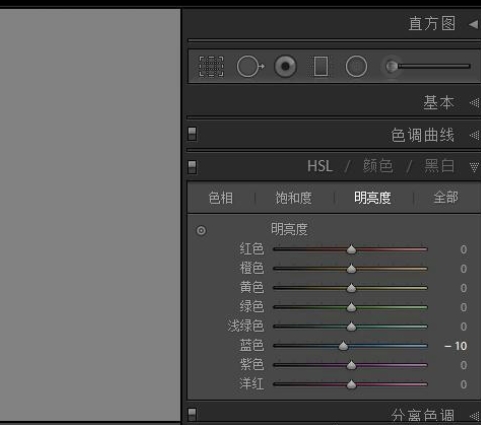Toggle the 色调曲线 panel on/off switch
This screenshot has height=425, width=481.
(192, 134)
